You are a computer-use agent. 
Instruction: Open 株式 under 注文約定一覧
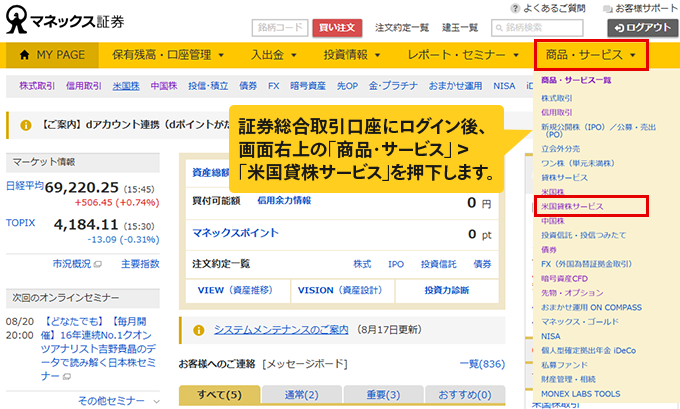coord(362,264)
